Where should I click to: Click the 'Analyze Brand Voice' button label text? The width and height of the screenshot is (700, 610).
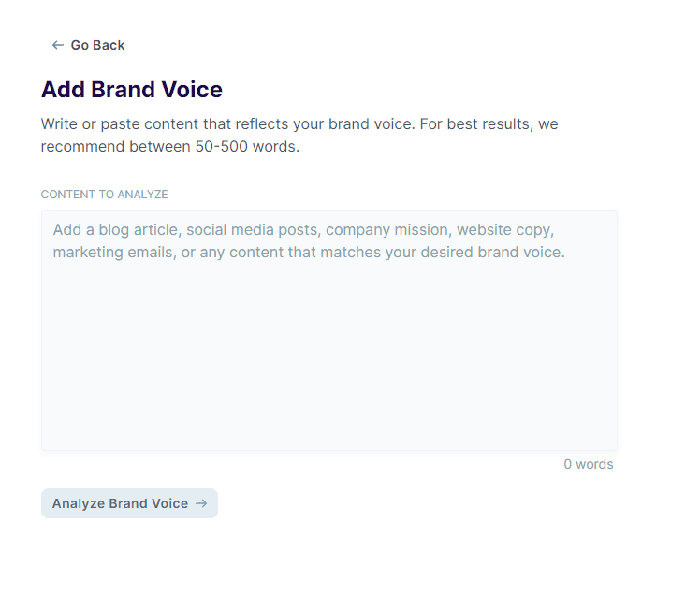click(x=120, y=503)
